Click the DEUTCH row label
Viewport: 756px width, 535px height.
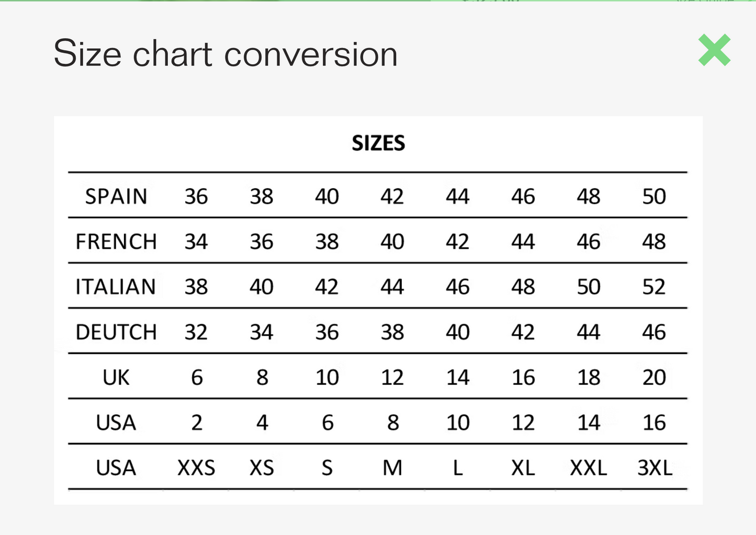pos(116,332)
